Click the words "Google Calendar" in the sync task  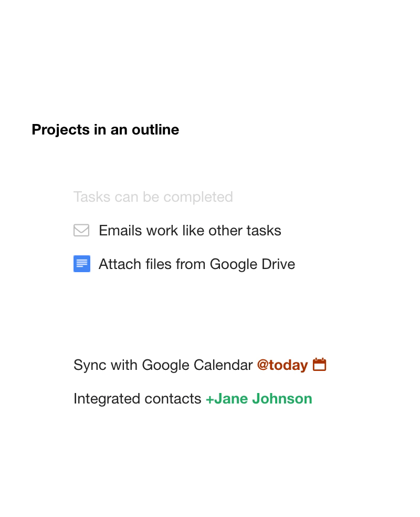pos(197,365)
